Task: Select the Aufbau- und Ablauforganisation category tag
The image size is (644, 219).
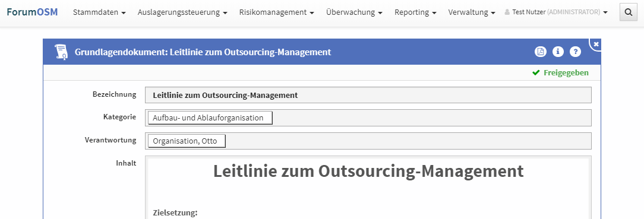Action: [210, 118]
